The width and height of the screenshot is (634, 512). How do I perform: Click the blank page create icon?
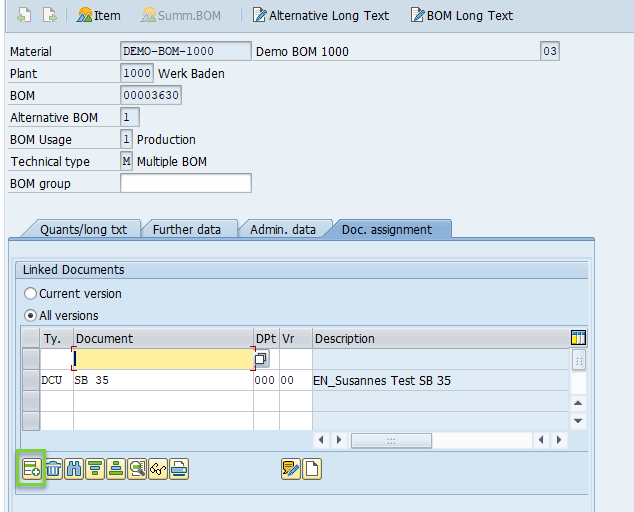pyautogui.click(x=312, y=469)
